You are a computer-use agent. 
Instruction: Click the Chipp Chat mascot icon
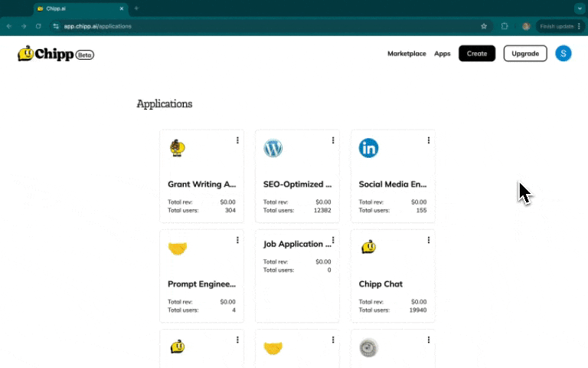coord(368,247)
